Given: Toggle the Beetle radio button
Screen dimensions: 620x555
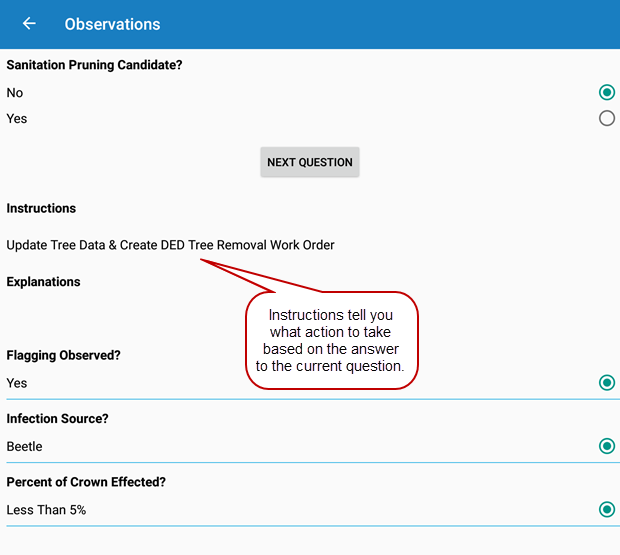Looking at the screenshot, I should pos(606,446).
